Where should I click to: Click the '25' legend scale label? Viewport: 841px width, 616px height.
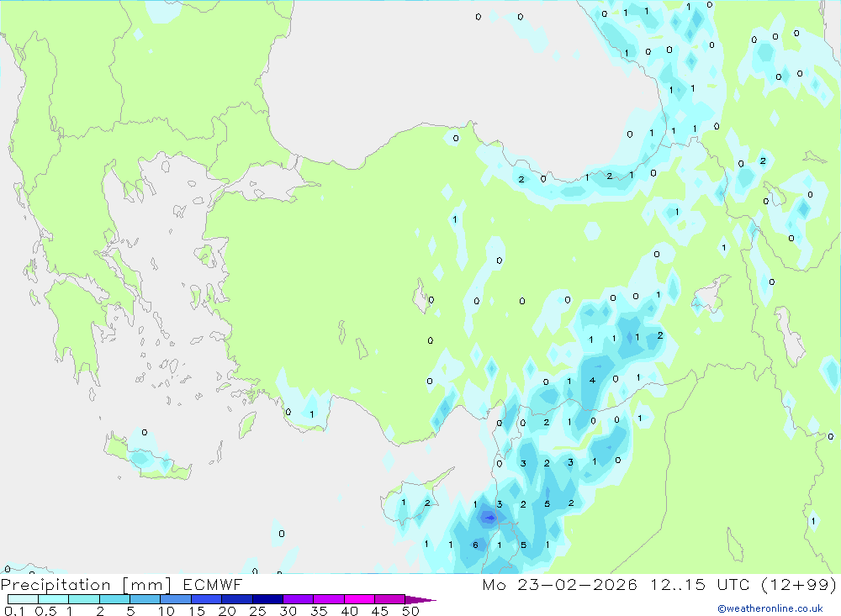tap(258, 611)
